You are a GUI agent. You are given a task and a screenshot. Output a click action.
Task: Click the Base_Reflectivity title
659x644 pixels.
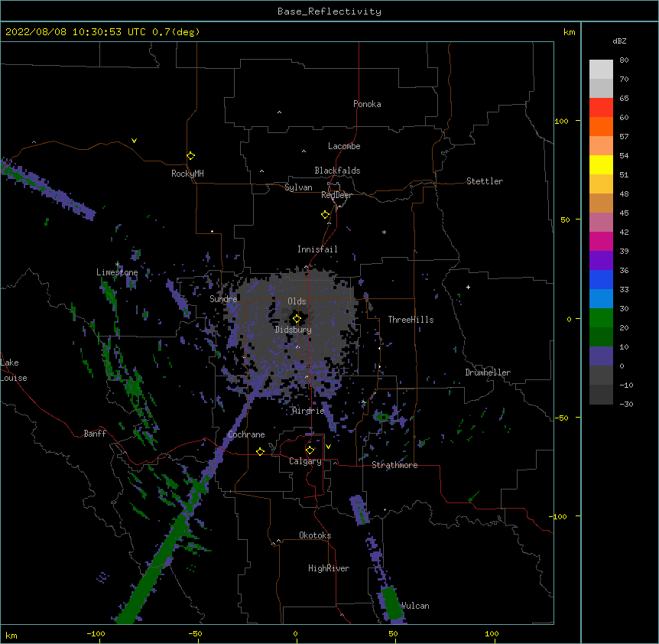pyautogui.click(x=329, y=11)
